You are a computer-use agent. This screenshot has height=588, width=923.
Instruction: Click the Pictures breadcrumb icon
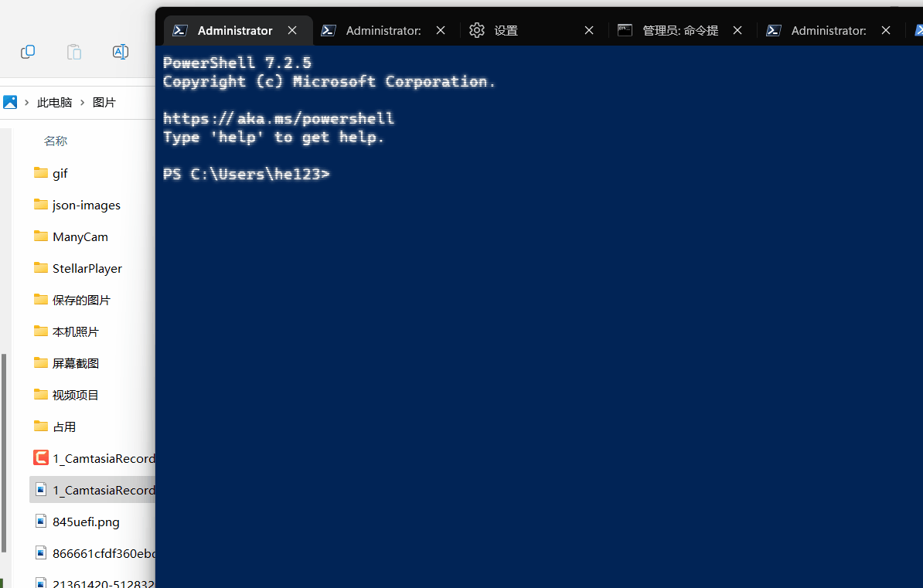point(9,101)
